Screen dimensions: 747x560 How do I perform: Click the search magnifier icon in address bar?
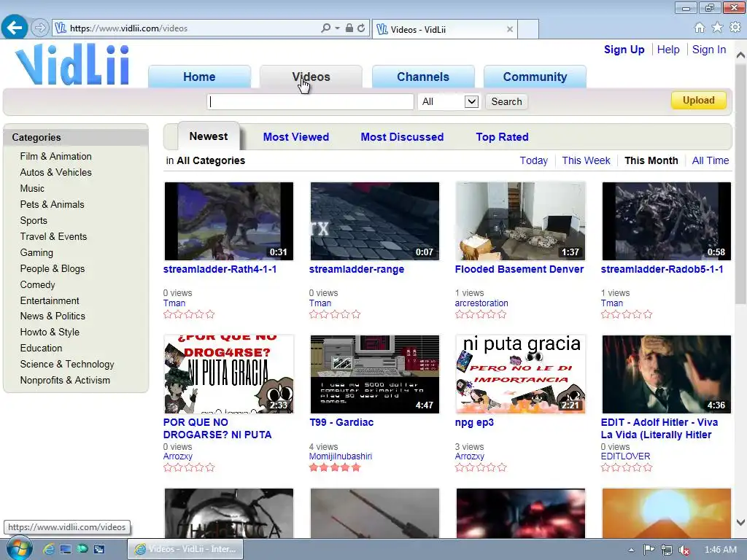(326, 28)
